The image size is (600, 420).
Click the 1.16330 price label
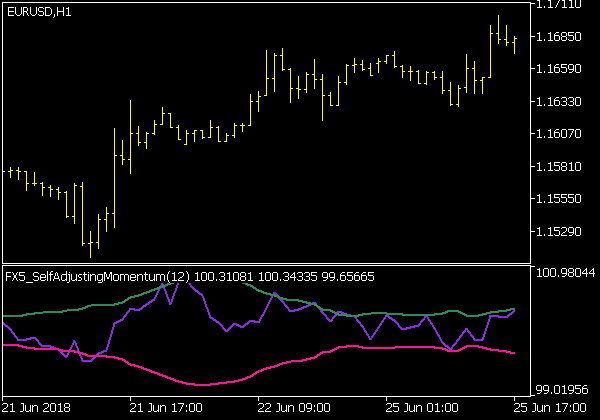(x=559, y=101)
